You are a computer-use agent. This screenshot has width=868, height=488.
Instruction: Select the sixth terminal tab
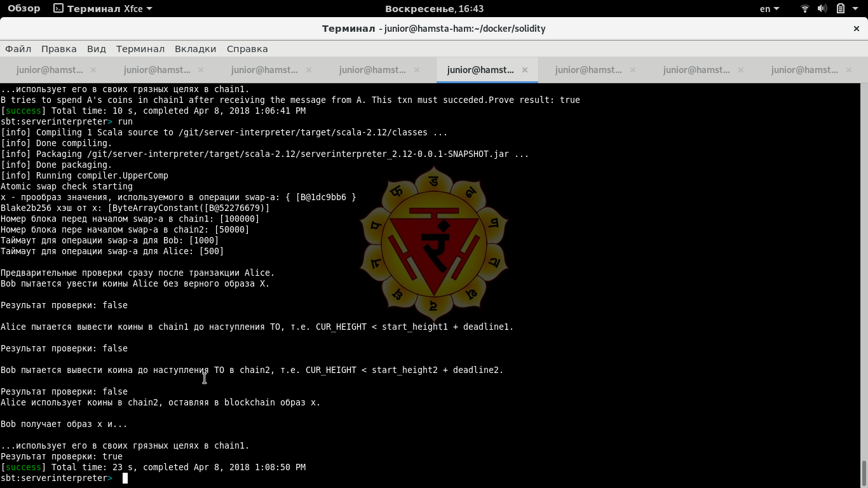point(589,70)
